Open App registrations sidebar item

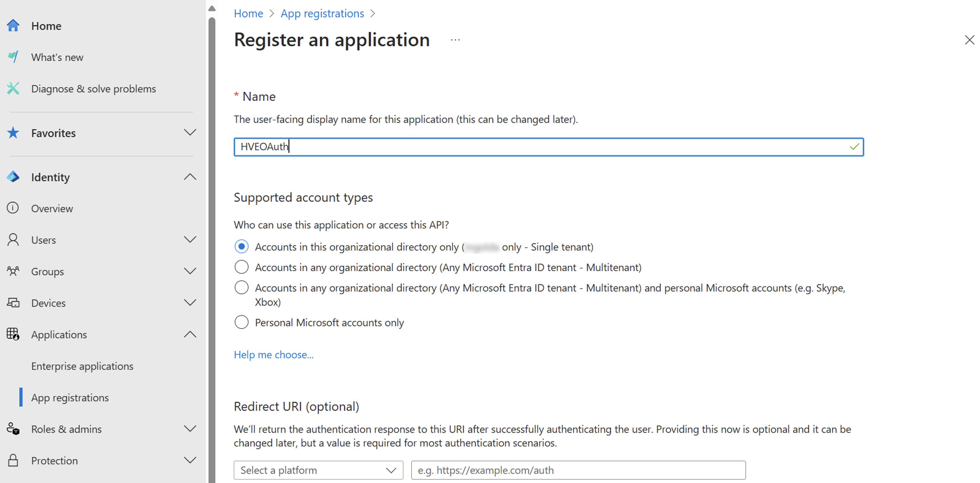click(70, 398)
